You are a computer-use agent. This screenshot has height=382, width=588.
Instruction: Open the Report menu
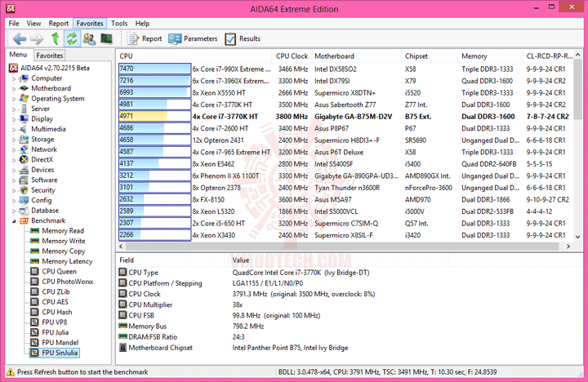tap(59, 23)
